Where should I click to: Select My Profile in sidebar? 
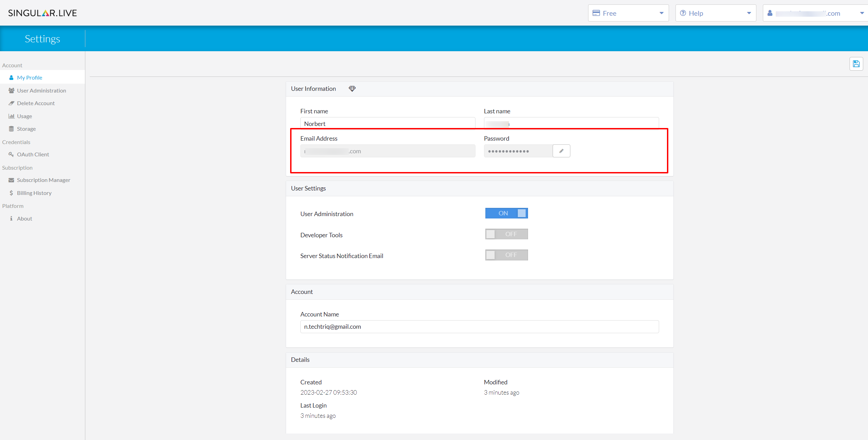point(29,77)
